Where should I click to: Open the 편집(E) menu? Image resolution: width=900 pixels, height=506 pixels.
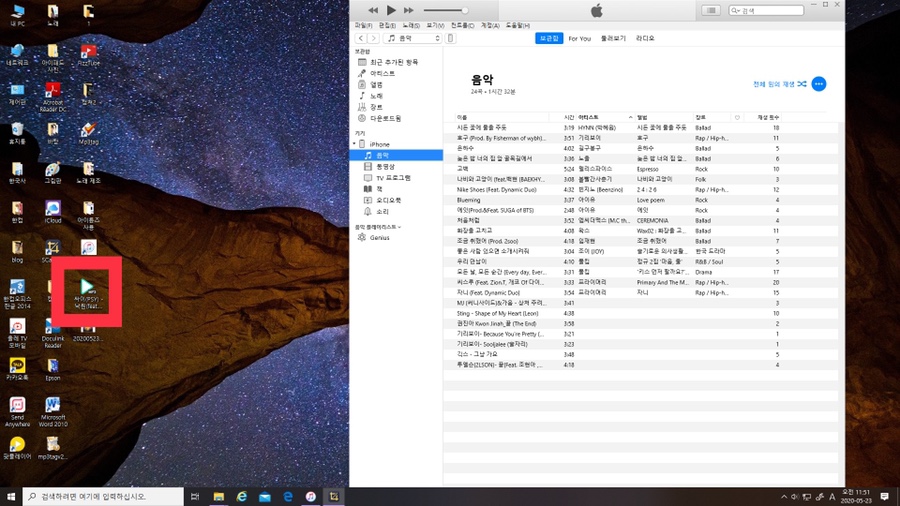[x=387, y=25]
